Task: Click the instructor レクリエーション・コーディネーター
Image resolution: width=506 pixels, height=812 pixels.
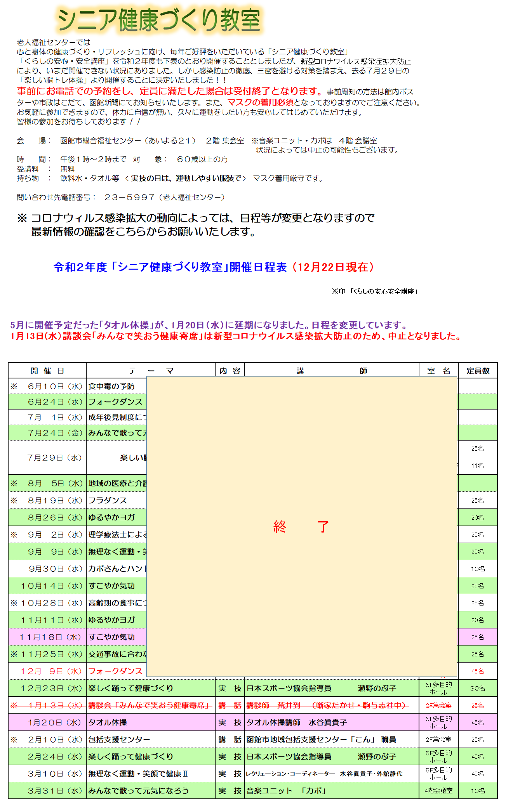Action: (x=324, y=774)
